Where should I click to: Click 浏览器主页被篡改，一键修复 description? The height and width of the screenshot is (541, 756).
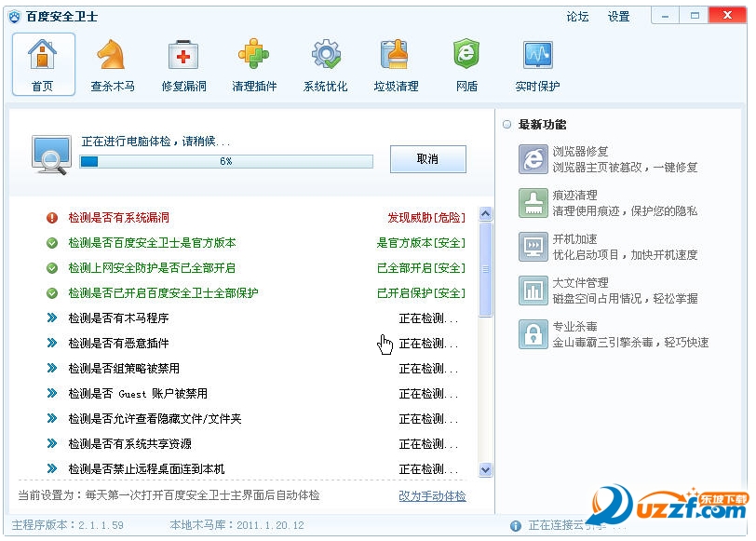[625, 168]
